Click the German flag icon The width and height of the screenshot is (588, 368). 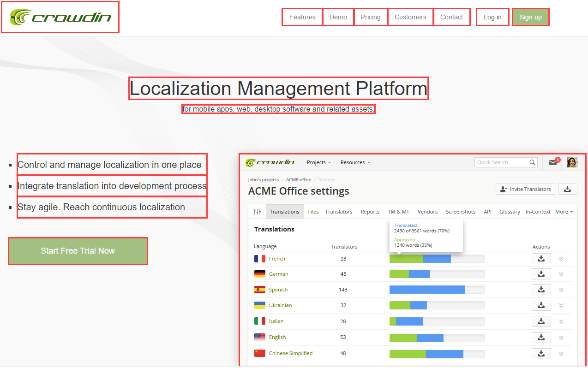point(260,274)
